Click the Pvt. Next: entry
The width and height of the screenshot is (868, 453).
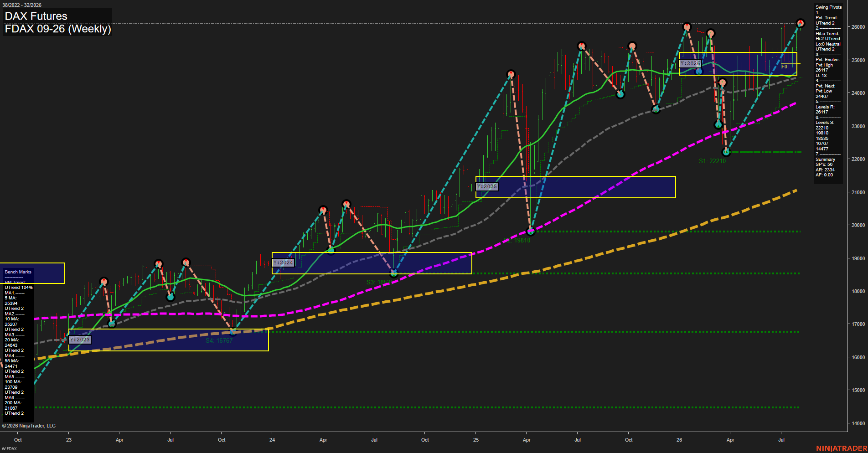826,86
